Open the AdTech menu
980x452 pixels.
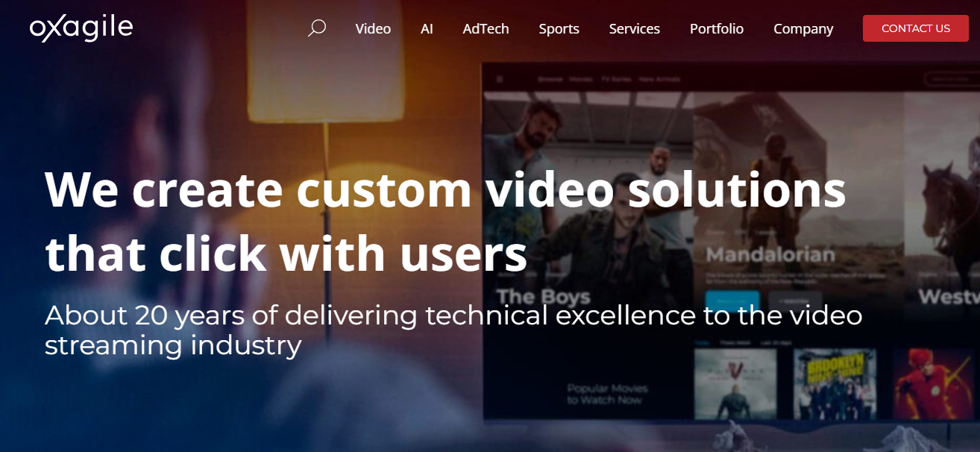[486, 28]
